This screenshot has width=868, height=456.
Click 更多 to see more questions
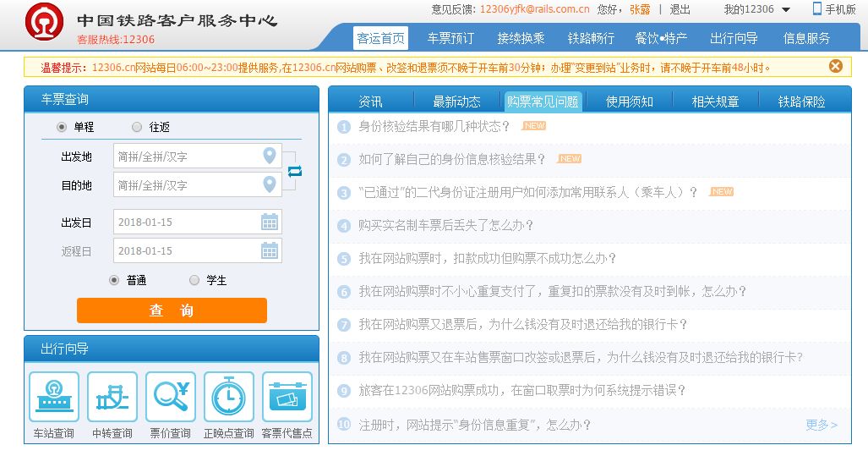tap(822, 425)
